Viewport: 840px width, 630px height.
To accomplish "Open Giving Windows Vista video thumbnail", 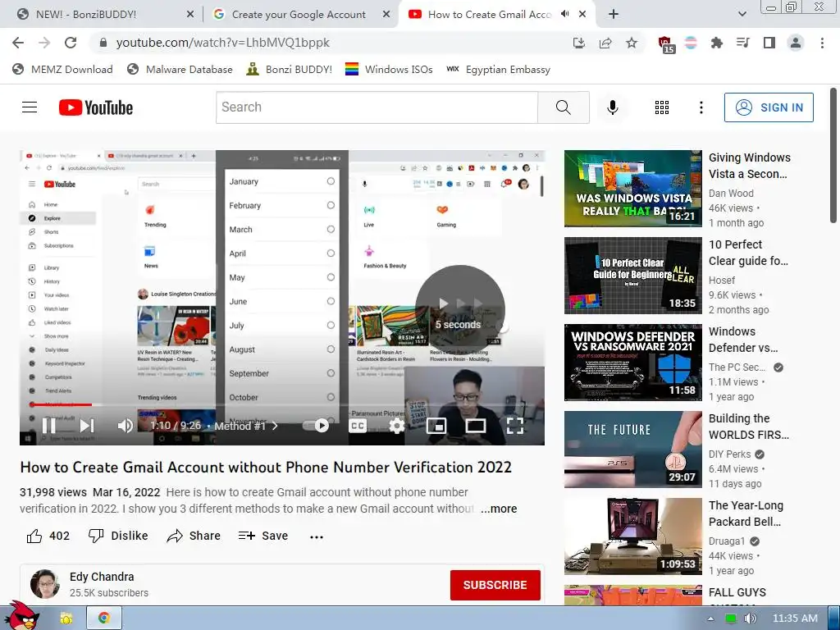I will [x=632, y=189].
